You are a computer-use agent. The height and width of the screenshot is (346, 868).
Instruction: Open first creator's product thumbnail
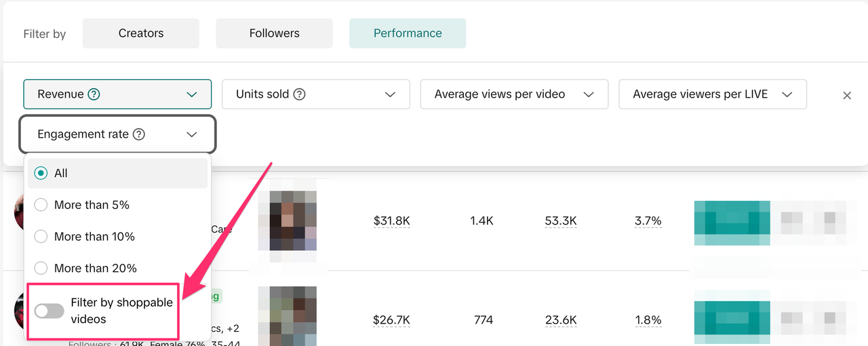click(x=288, y=220)
